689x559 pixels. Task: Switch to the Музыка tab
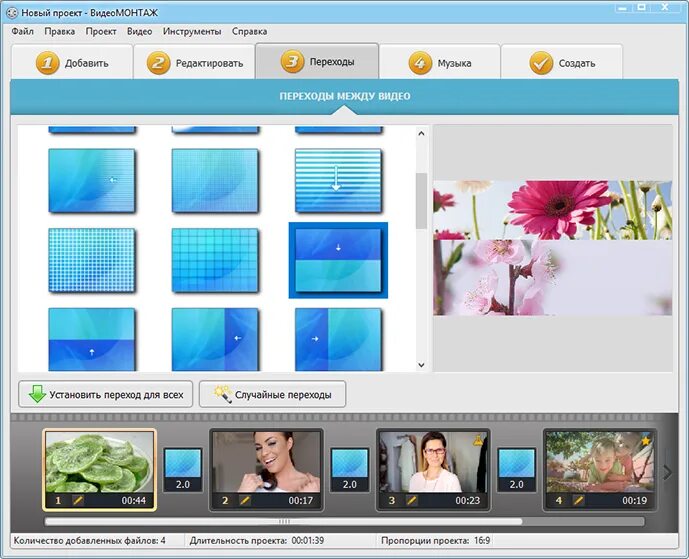click(440, 62)
